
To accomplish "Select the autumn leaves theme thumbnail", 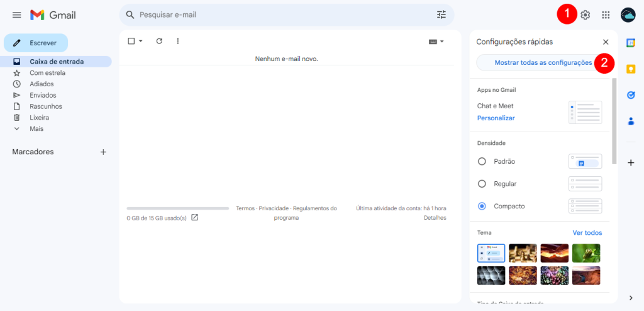I will click(x=523, y=275).
